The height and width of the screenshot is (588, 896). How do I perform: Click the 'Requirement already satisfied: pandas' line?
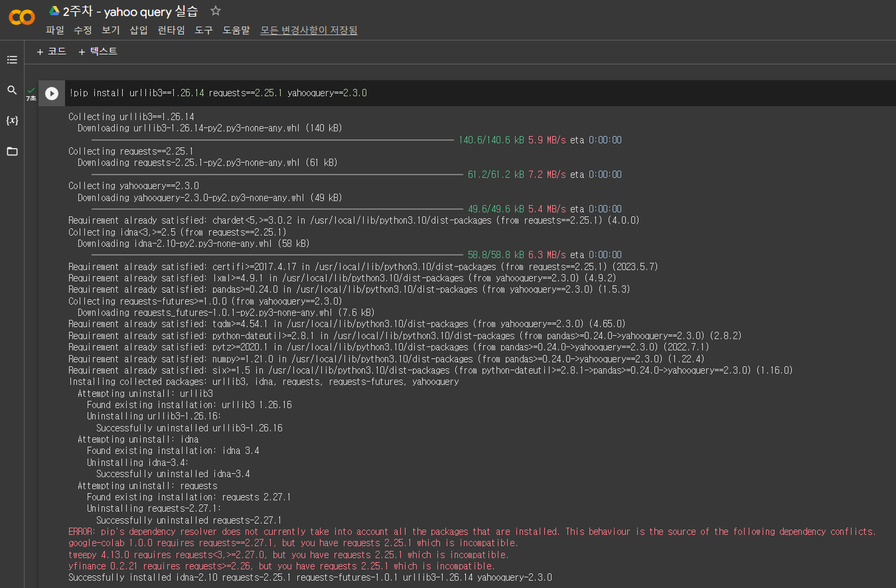point(349,289)
